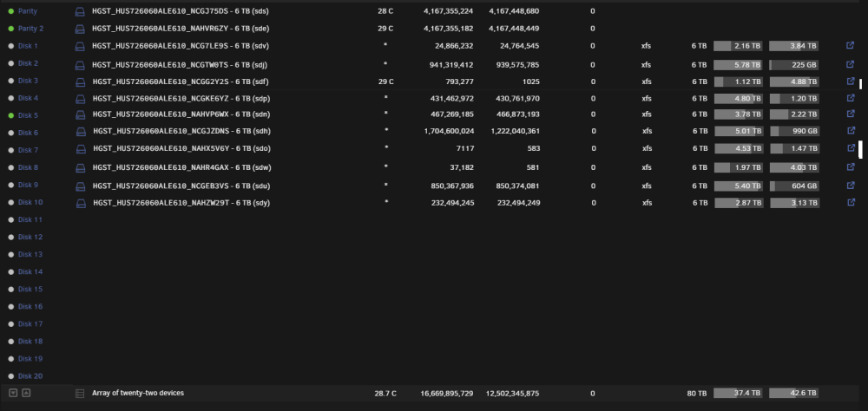Viewport: 868px width, 411px height.
Task: Click 'Array of twenty-two devices' label
Action: click(138, 393)
